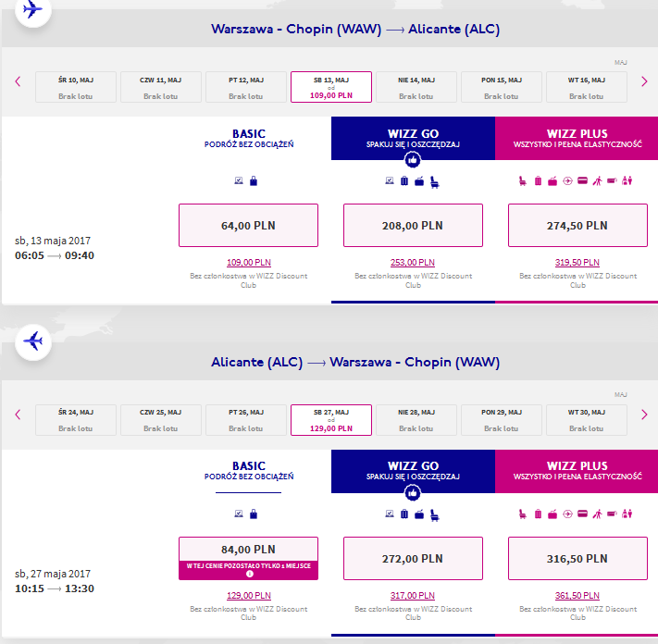Click seat icon under outbound WIZZ PLUS

coord(523,180)
